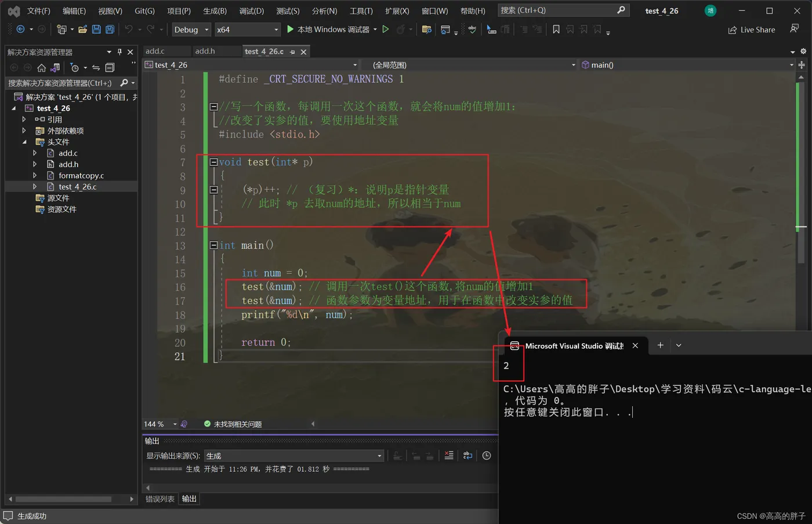Collapse the comment block at line 3

[x=213, y=107]
